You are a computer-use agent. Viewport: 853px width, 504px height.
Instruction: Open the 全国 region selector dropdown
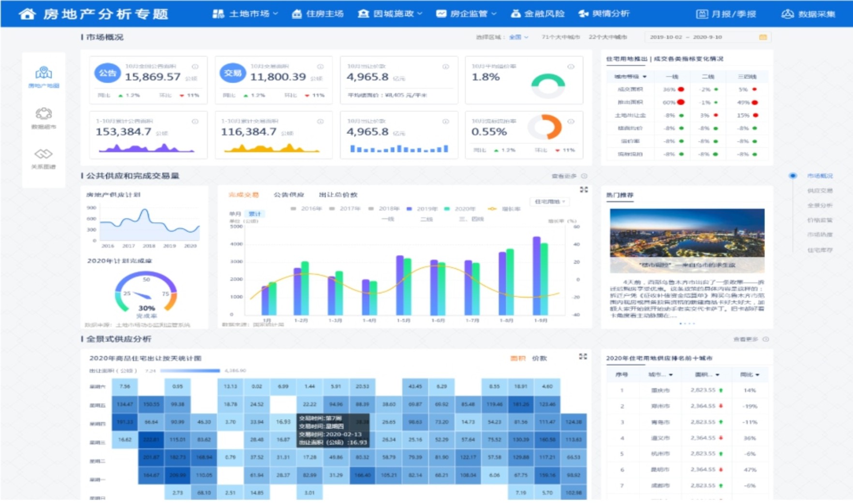click(518, 37)
